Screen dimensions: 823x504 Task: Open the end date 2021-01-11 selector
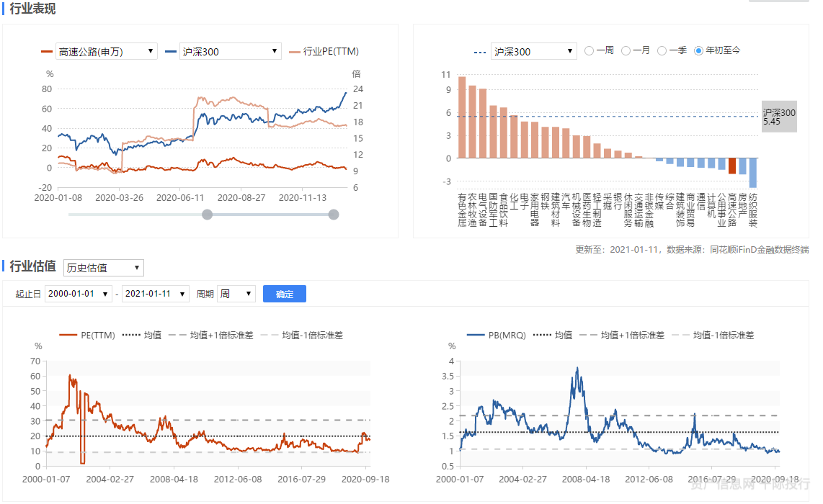(156, 294)
